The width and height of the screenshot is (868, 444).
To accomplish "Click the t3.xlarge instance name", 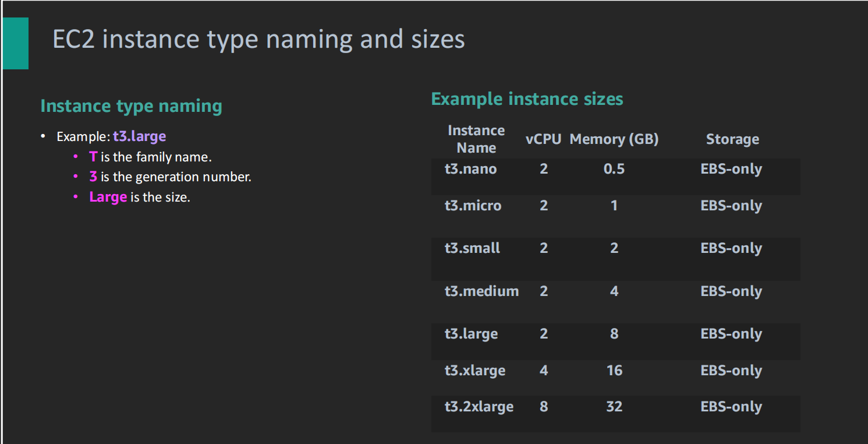I will point(475,371).
